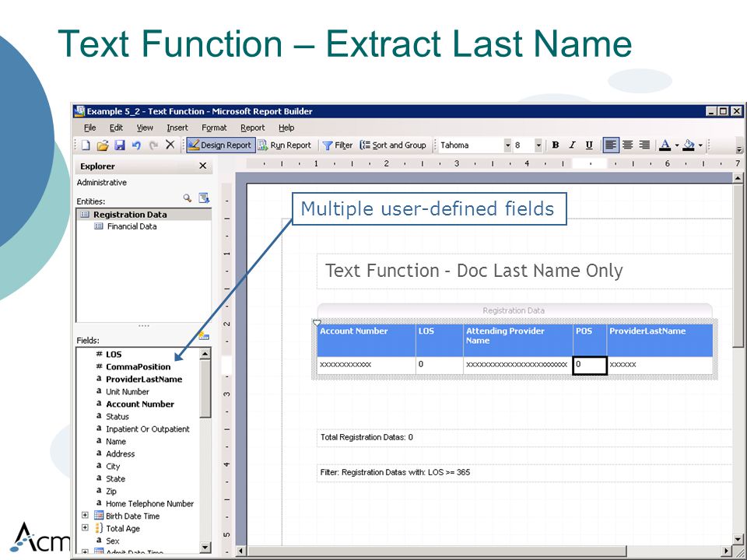The width and height of the screenshot is (747, 560).
Task: Select the Registration Data entity
Action: tap(144, 215)
